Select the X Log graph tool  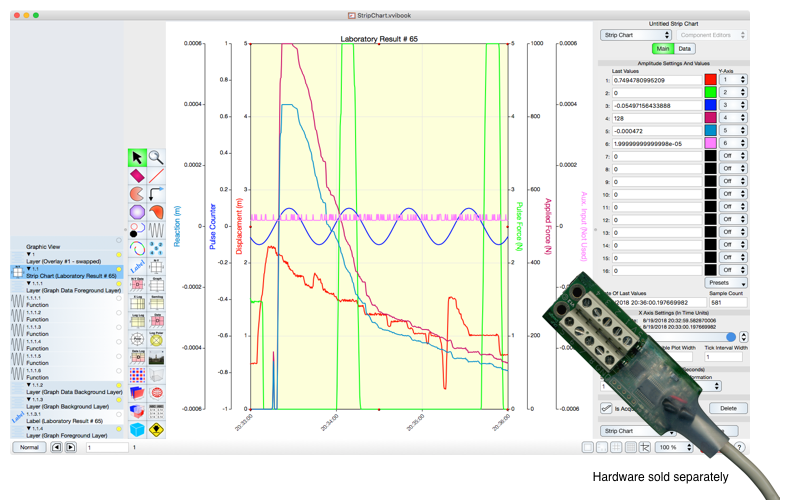[137, 303]
